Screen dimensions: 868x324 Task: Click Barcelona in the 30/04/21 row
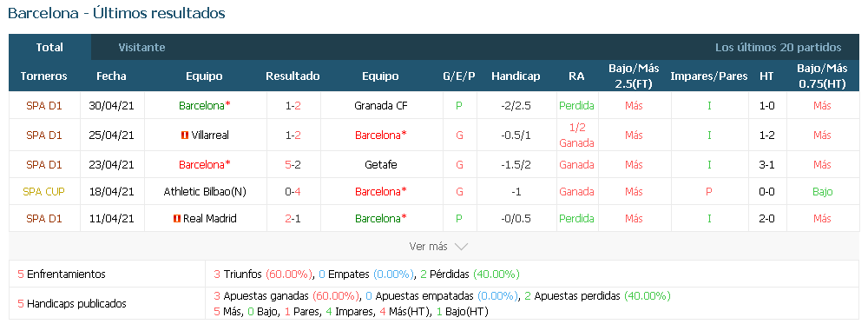coord(205,105)
